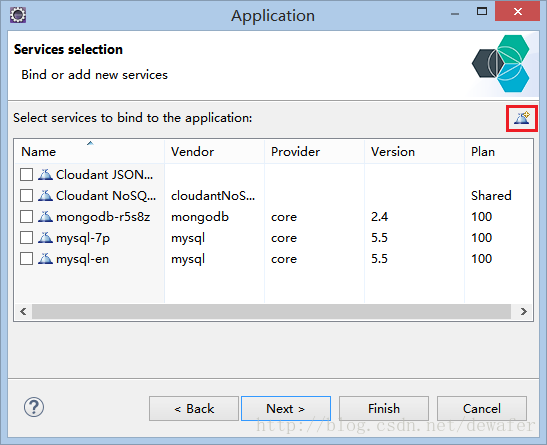The width and height of the screenshot is (547, 445).
Task: Sort by the Vendor column header
Action: [x=215, y=152]
